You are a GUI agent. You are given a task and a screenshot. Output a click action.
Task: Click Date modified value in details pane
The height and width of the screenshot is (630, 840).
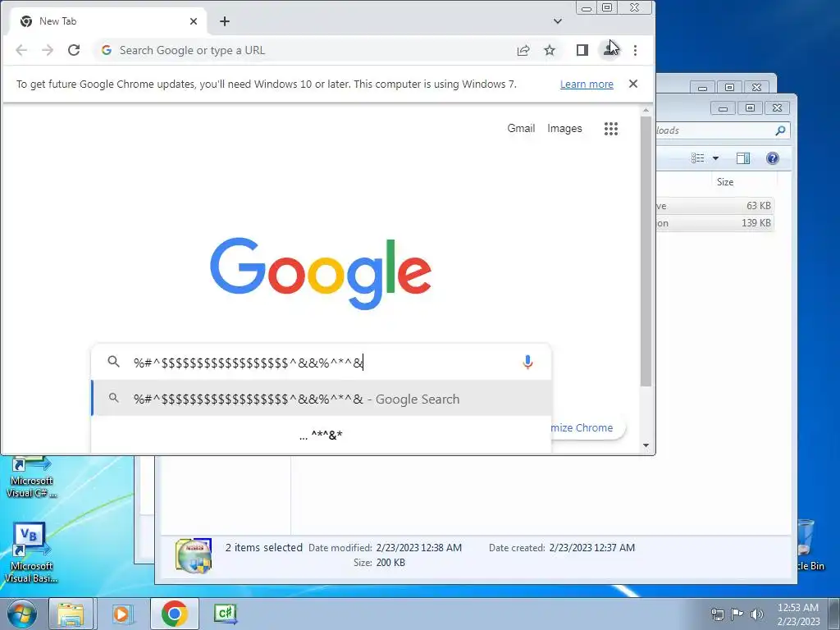click(418, 547)
